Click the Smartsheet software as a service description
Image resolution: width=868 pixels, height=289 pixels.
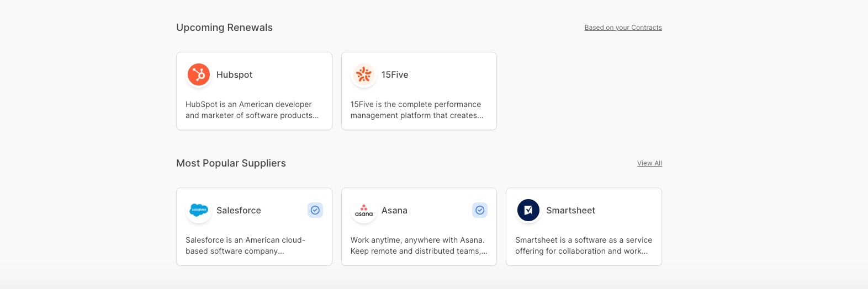pos(584,245)
